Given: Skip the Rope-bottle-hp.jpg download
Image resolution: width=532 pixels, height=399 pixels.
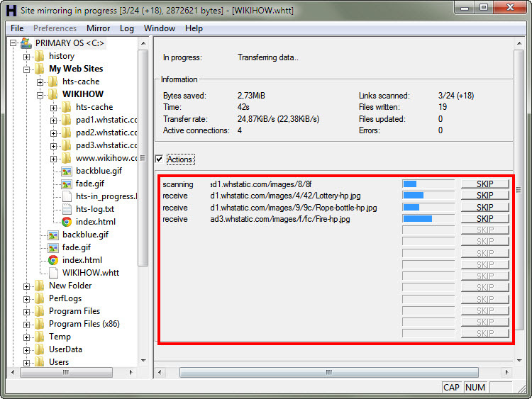Looking at the screenshot, I should (485, 208).
